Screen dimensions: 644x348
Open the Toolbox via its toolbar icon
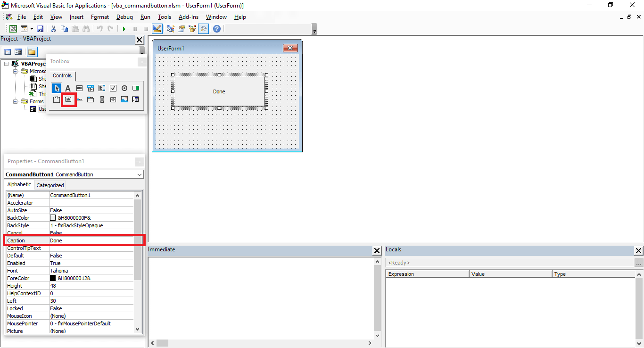pos(203,28)
